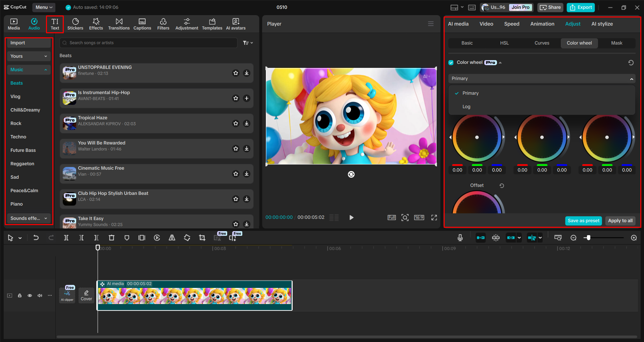Mute the main track audio

click(40, 295)
